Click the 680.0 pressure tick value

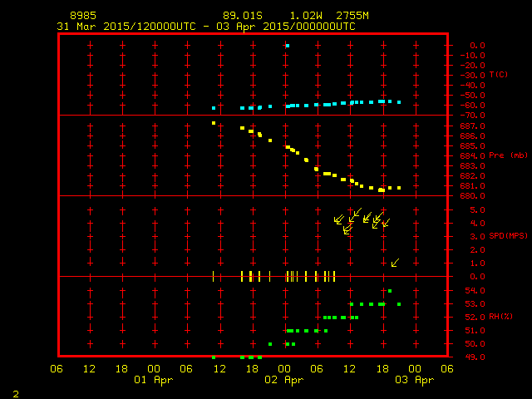[x=472, y=196]
